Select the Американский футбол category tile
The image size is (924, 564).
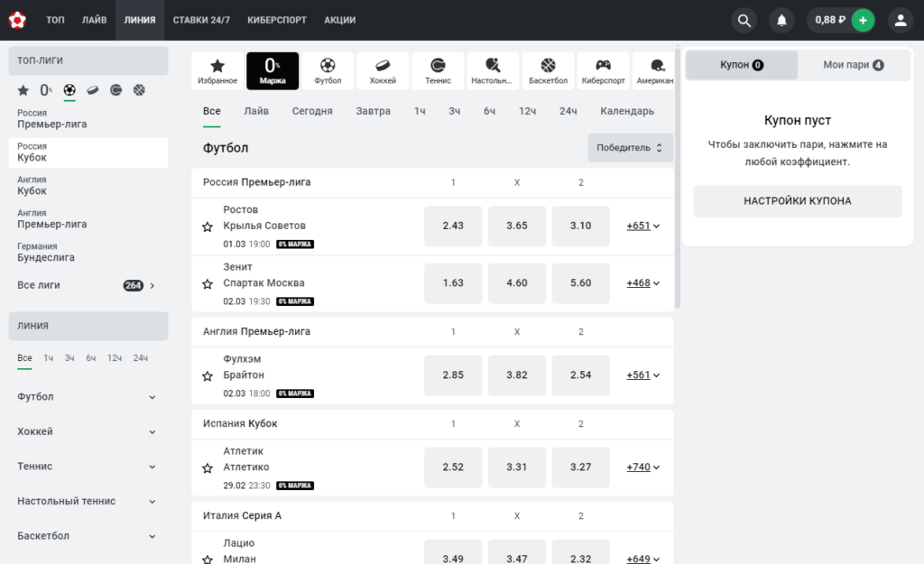[654, 70]
